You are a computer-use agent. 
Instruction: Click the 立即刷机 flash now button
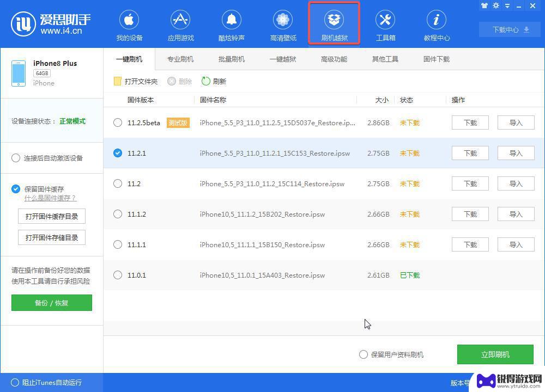point(495,354)
